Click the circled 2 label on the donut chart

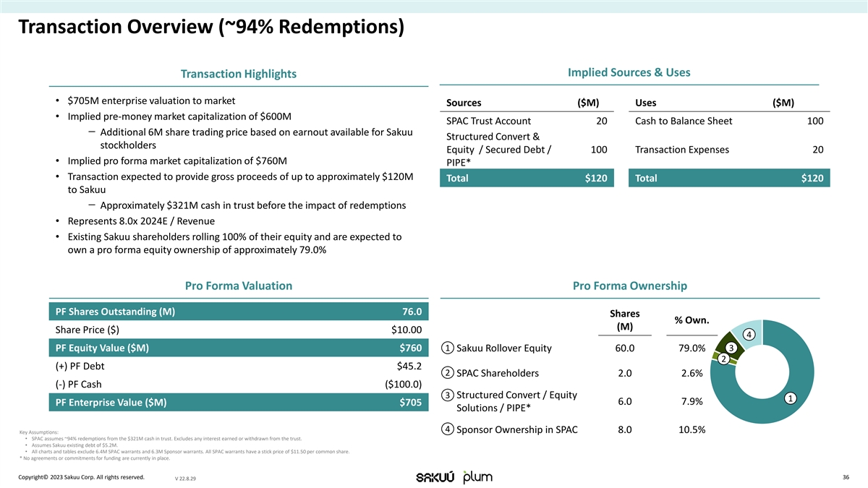coord(722,360)
